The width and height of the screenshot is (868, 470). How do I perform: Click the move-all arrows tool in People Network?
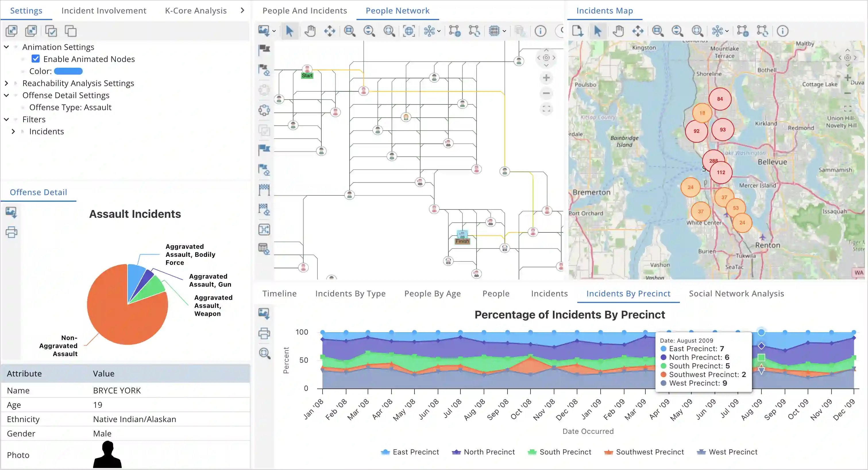click(329, 31)
